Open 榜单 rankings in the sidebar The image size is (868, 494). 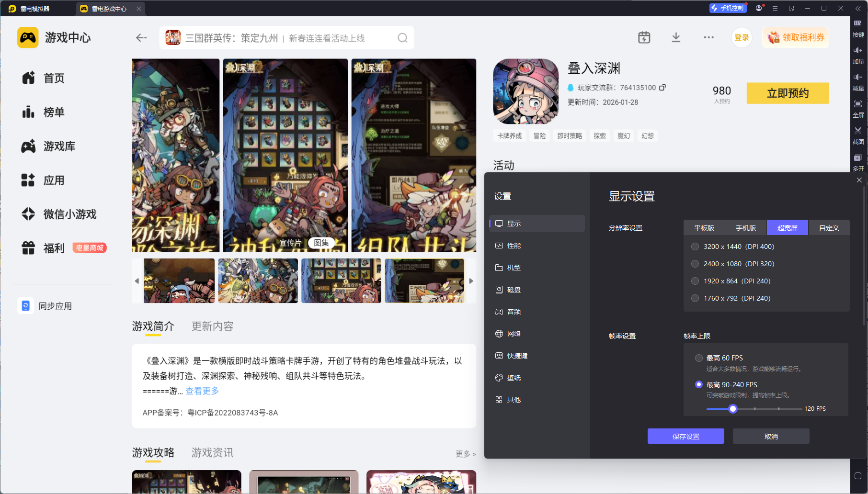[x=43, y=112]
